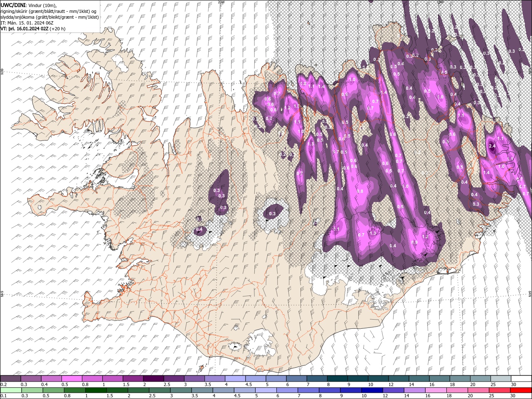Viewport: 532px width, 399px height.
Task: Pick top-row legend swatch labeled 0.8
Action: click(92, 379)
